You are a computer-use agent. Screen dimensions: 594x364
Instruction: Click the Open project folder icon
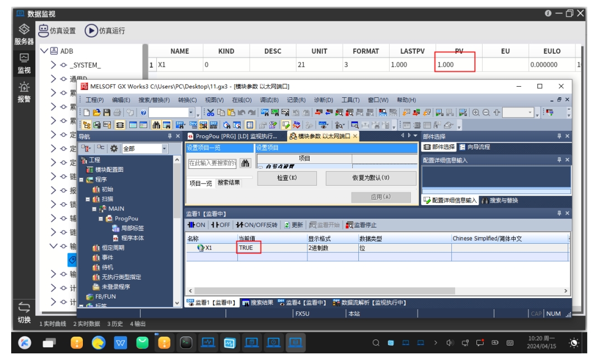click(x=96, y=112)
